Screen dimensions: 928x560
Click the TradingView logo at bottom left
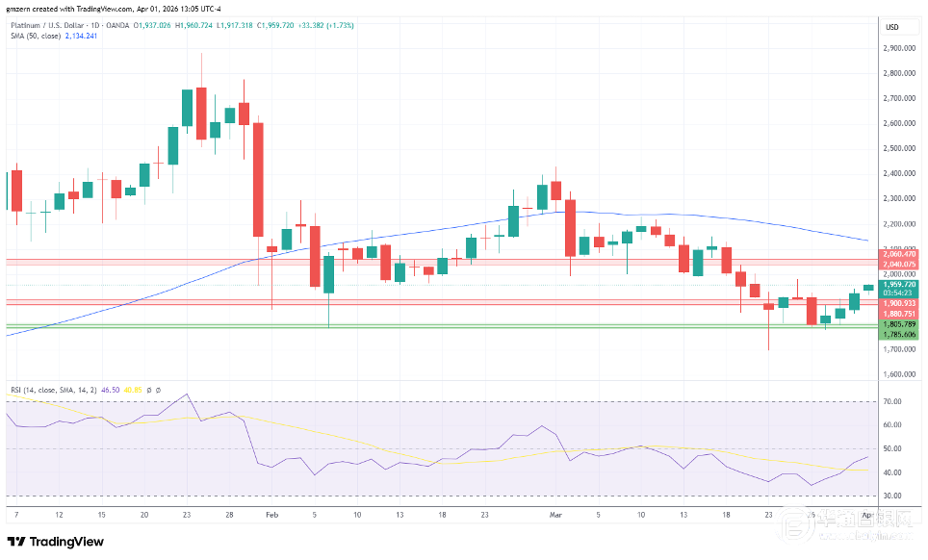point(56,542)
